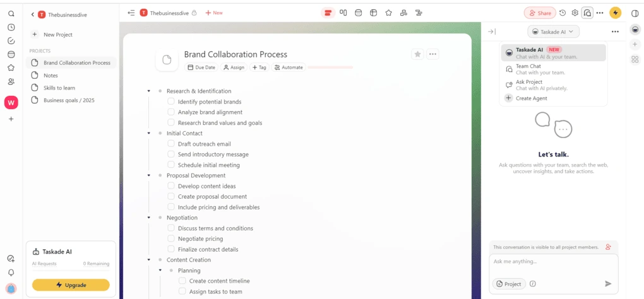This screenshot has height=299, width=644.
Task: Open Skills to learn project
Action: tap(71, 88)
